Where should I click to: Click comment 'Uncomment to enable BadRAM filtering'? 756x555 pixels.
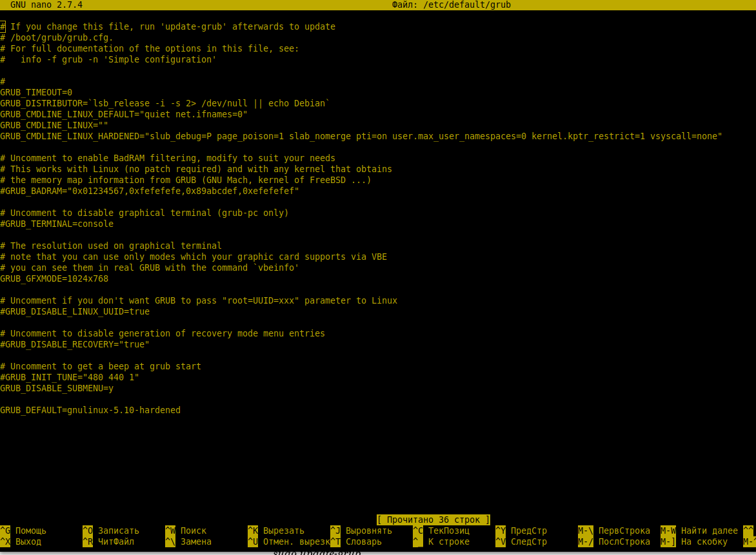tap(168, 158)
